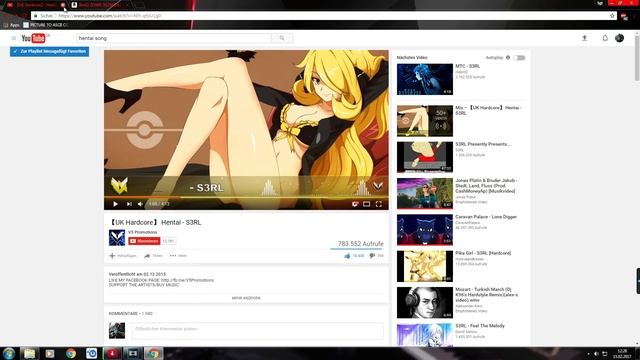640x360 pixels.
Task: Open the media player taskbar icon
Action: (x=50, y=353)
